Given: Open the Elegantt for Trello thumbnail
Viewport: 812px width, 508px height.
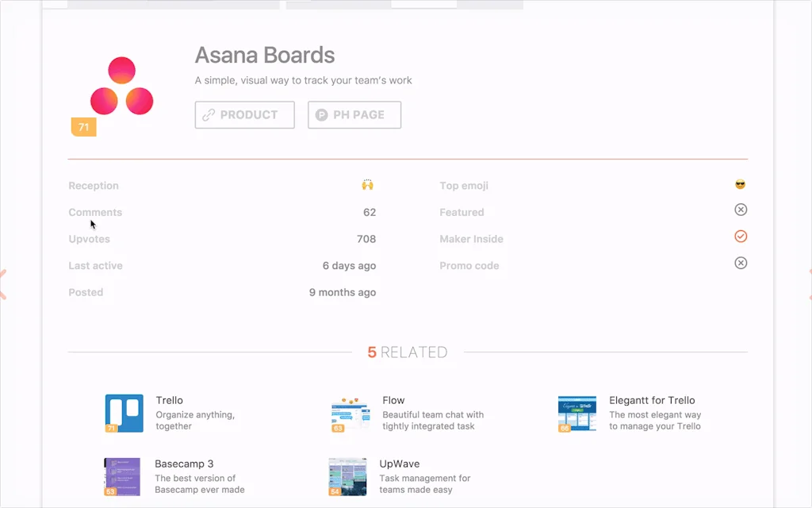Looking at the screenshot, I should point(576,414).
